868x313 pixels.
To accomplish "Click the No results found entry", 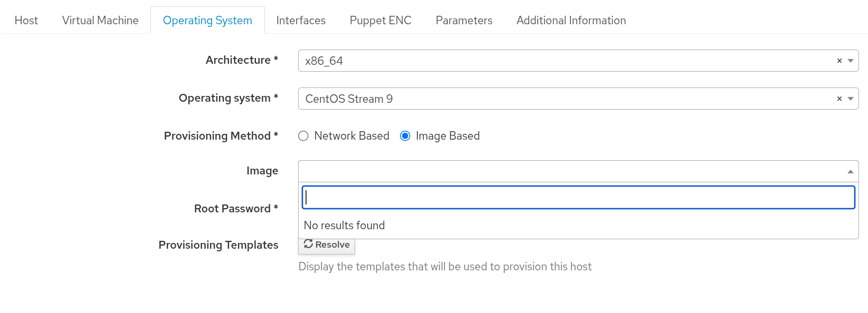I will click(x=345, y=226).
